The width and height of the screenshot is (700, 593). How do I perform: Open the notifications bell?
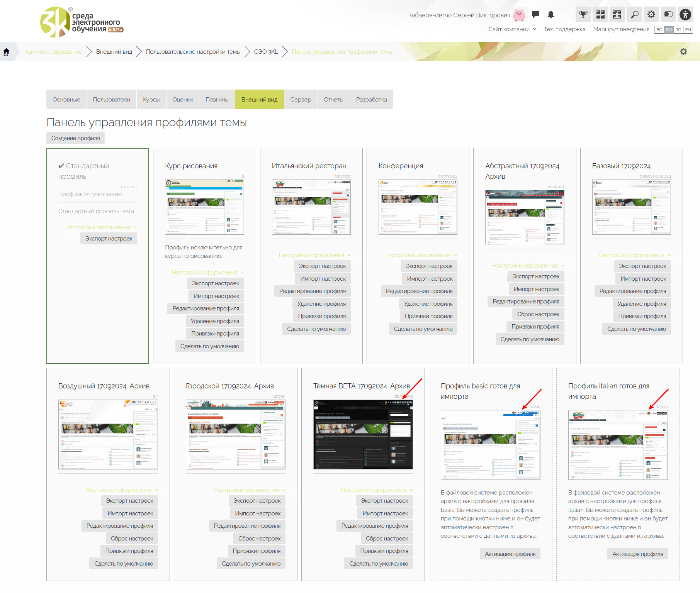pos(551,15)
